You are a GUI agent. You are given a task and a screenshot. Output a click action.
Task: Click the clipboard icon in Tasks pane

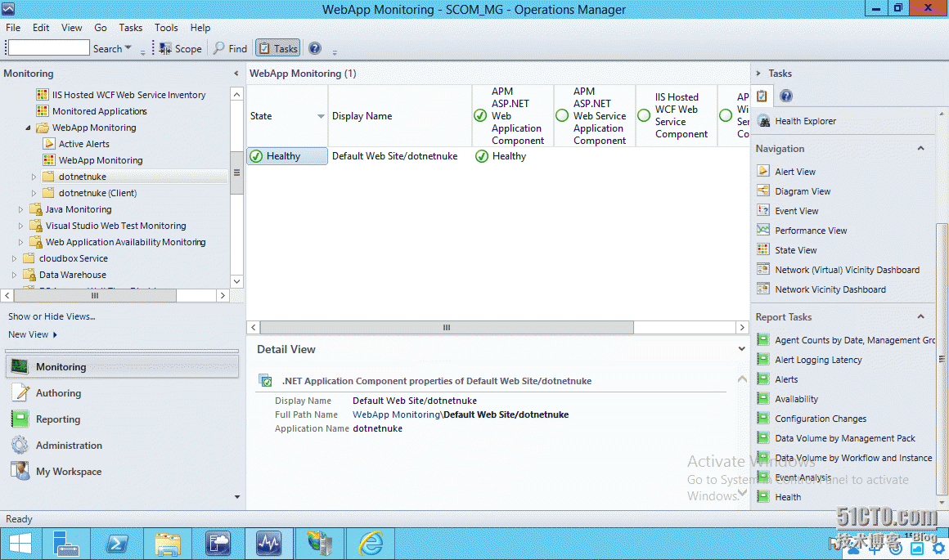pyautogui.click(x=762, y=96)
